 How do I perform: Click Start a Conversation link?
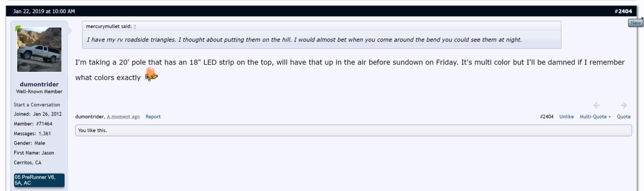37,105
